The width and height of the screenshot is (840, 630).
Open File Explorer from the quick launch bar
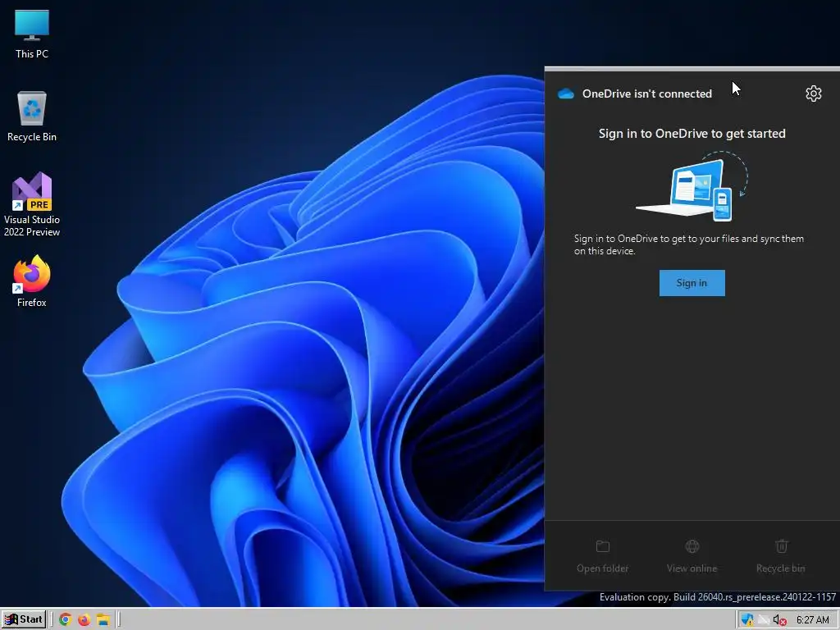103,620
